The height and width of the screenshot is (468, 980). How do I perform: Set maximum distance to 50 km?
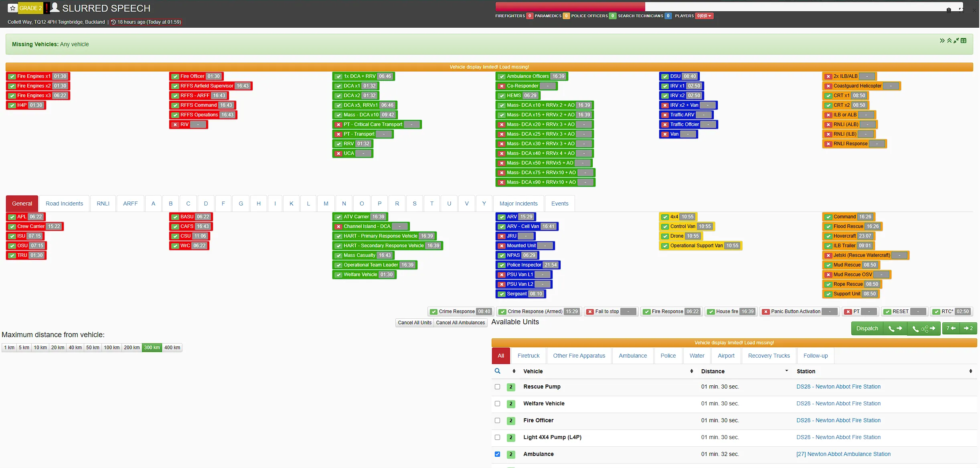(93, 348)
